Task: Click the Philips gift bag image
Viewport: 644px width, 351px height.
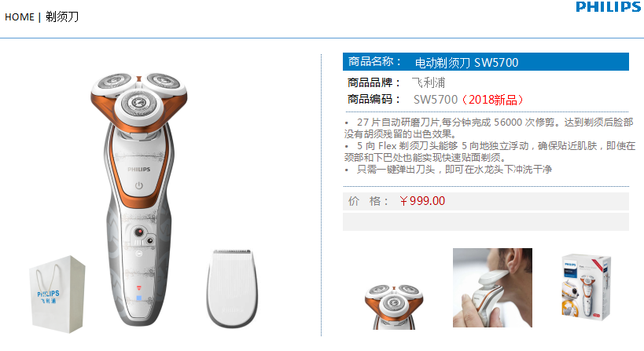Action: [57, 294]
